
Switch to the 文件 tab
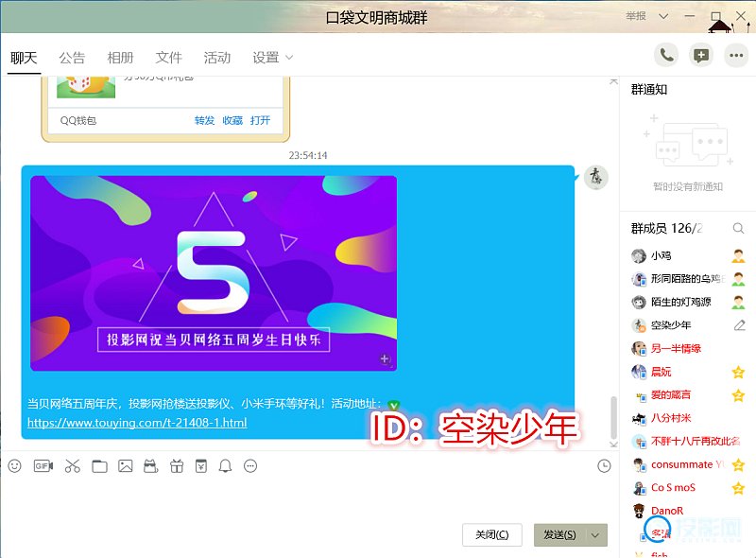169,58
